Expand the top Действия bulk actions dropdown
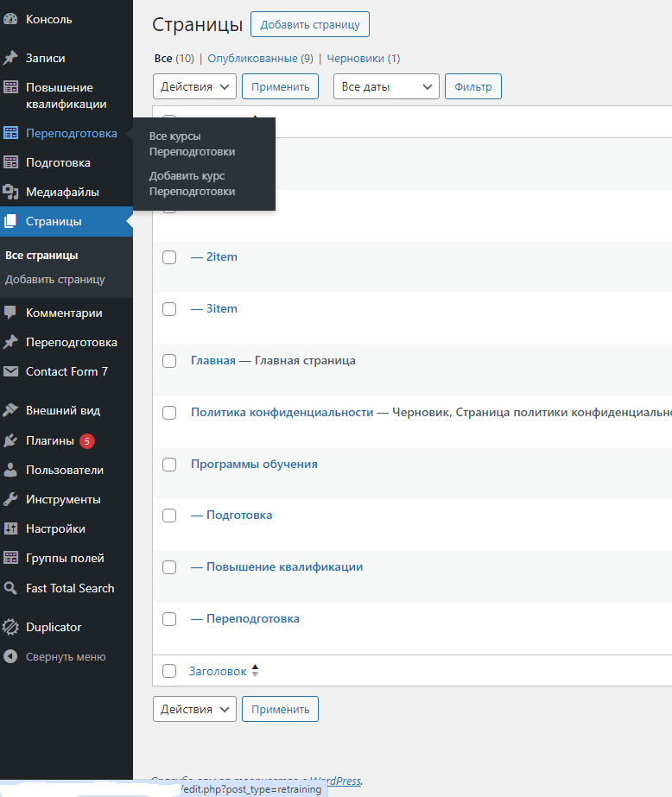The height and width of the screenshot is (797, 672). coord(194,86)
